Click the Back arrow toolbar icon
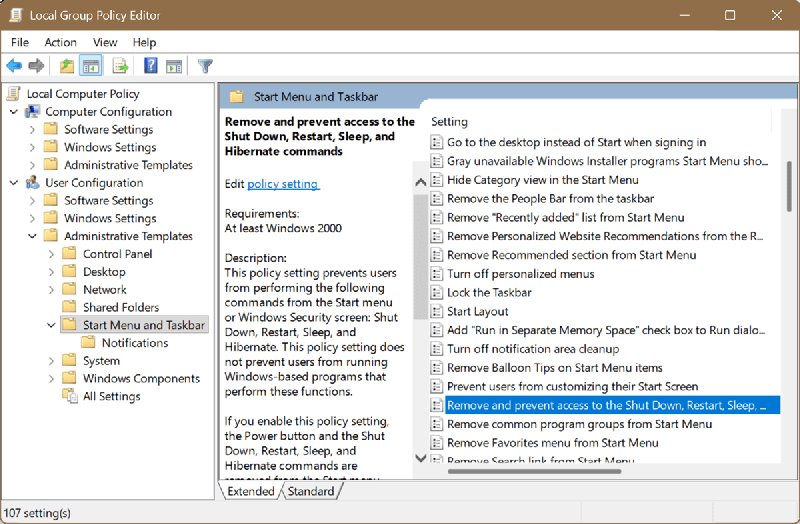The image size is (800, 524). click(x=14, y=65)
